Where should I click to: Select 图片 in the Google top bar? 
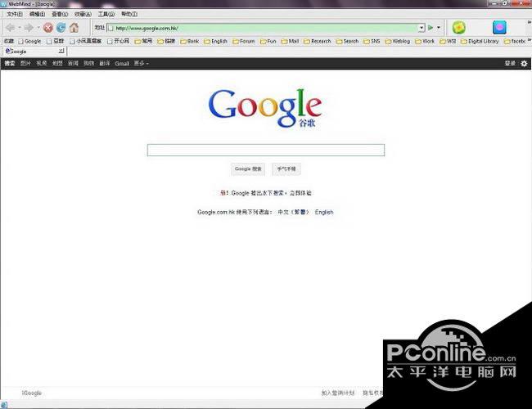point(25,64)
